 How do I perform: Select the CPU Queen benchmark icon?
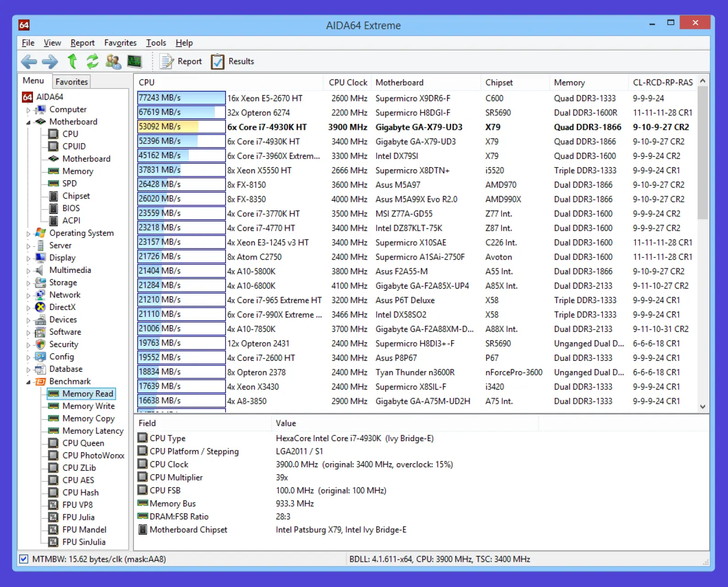pyautogui.click(x=54, y=443)
